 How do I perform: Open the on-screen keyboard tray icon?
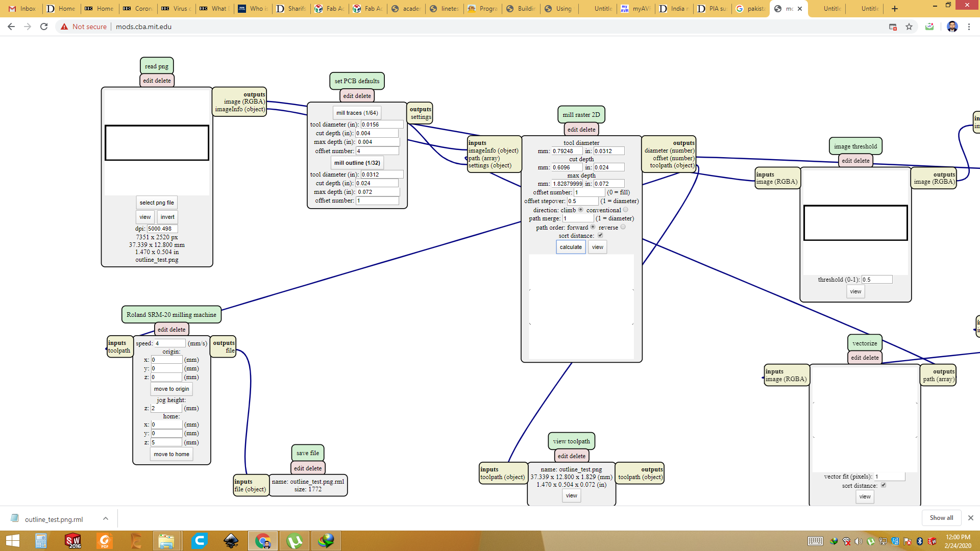pos(815,541)
